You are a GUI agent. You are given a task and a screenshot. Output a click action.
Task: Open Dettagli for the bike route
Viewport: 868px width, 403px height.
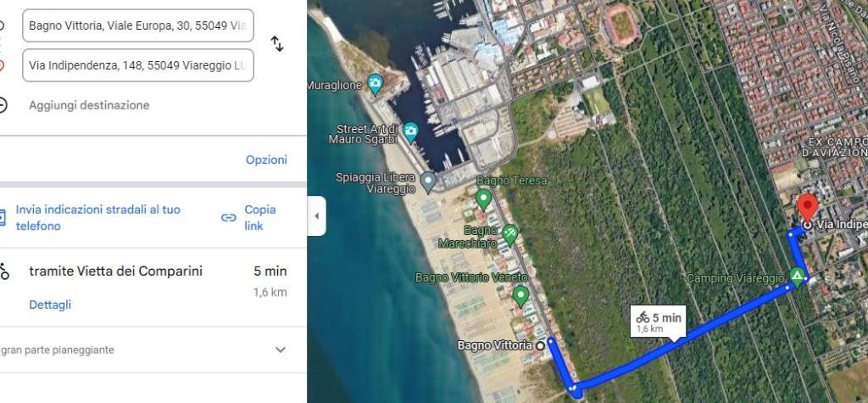coord(50,305)
